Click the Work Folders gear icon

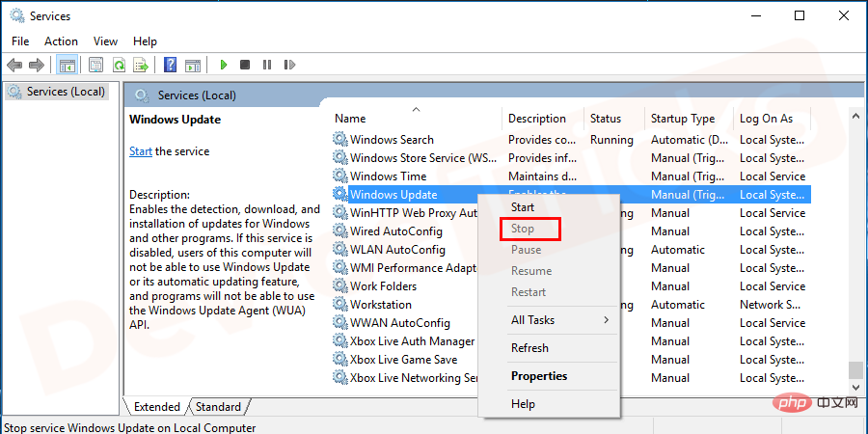pyautogui.click(x=339, y=285)
